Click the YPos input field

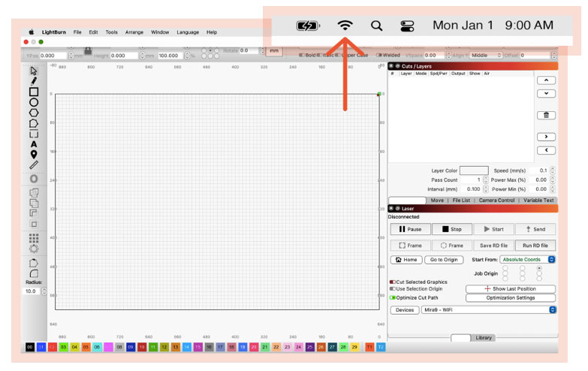tap(53, 56)
